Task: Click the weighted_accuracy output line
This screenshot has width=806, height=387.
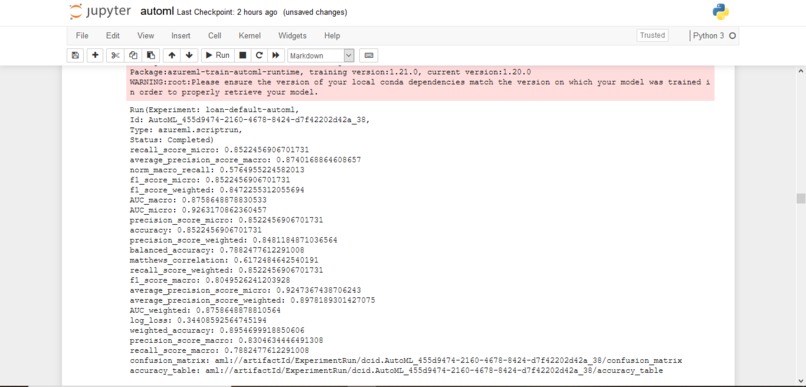Action: point(217,330)
